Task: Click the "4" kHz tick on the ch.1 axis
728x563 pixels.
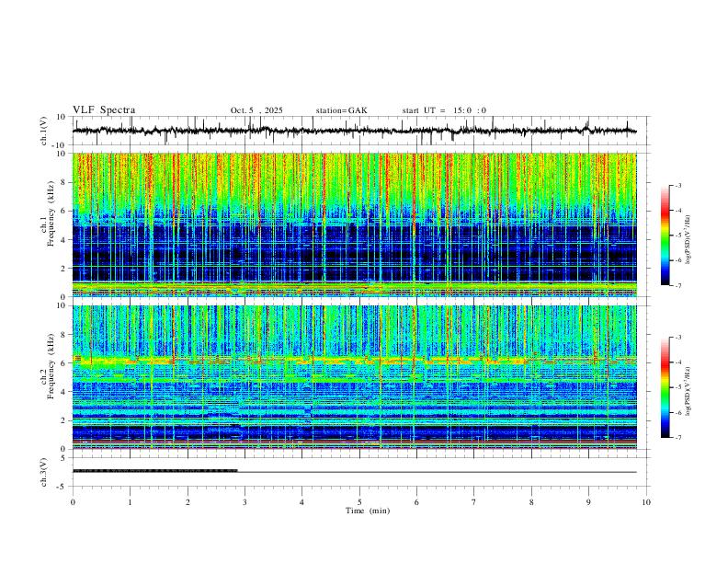Action: click(x=64, y=240)
